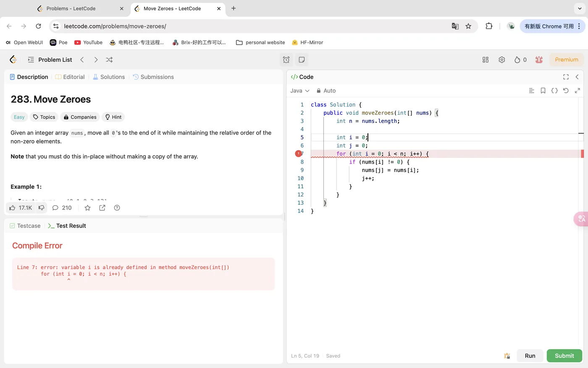Screen dimensions: 588x368
Task: Click the LeetCode logo icon
Action: pos(13,60)
